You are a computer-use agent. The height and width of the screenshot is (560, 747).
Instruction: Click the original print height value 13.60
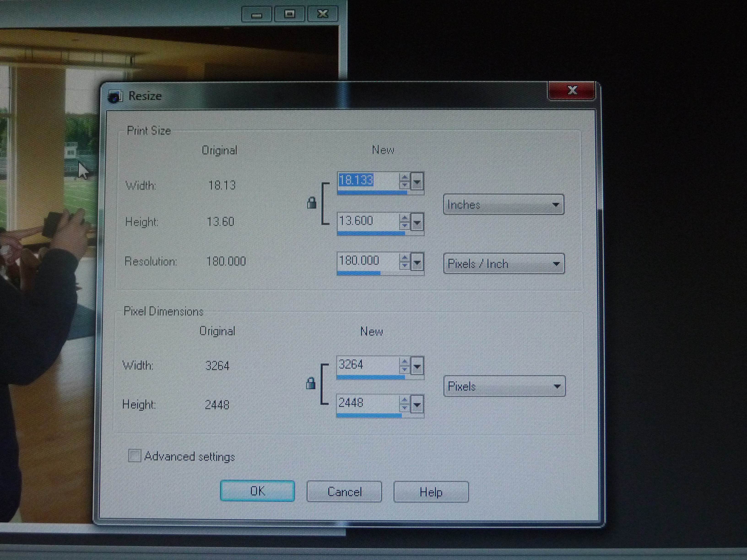tap(220, 221)
